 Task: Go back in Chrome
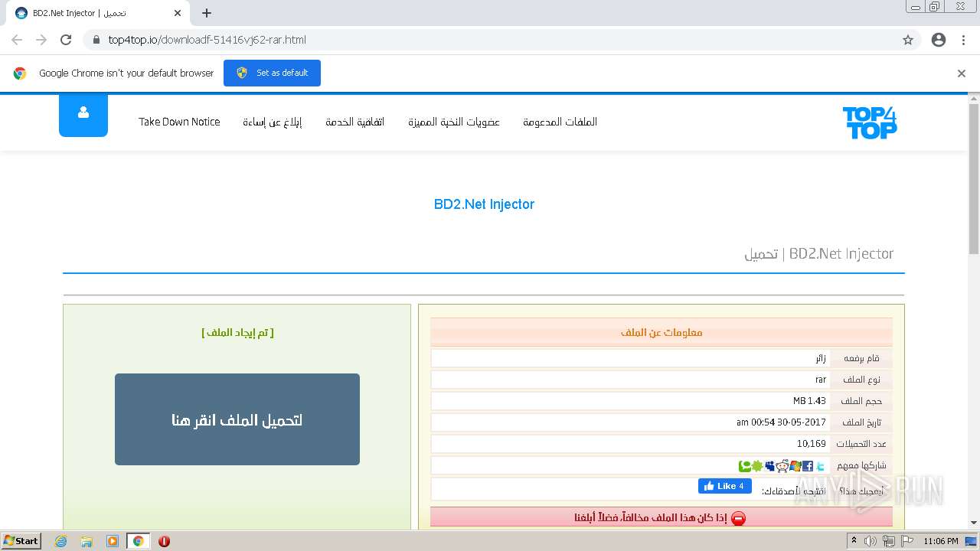click(x=17, y=40)
